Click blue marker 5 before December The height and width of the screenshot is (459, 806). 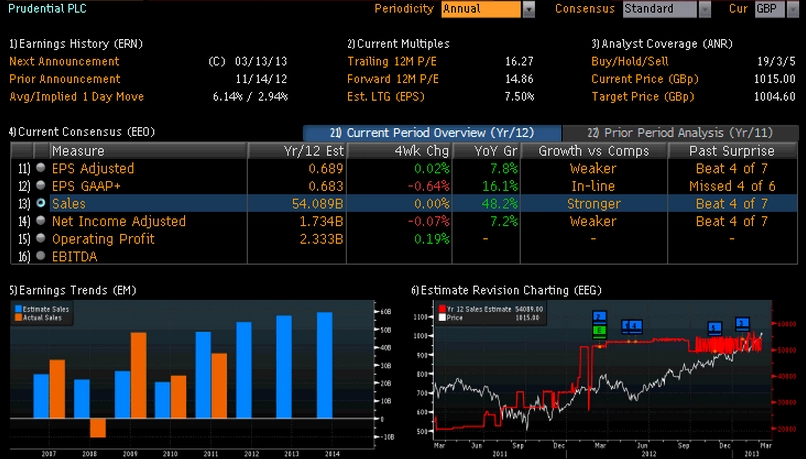pyautogui.click(x=715, y=328)
